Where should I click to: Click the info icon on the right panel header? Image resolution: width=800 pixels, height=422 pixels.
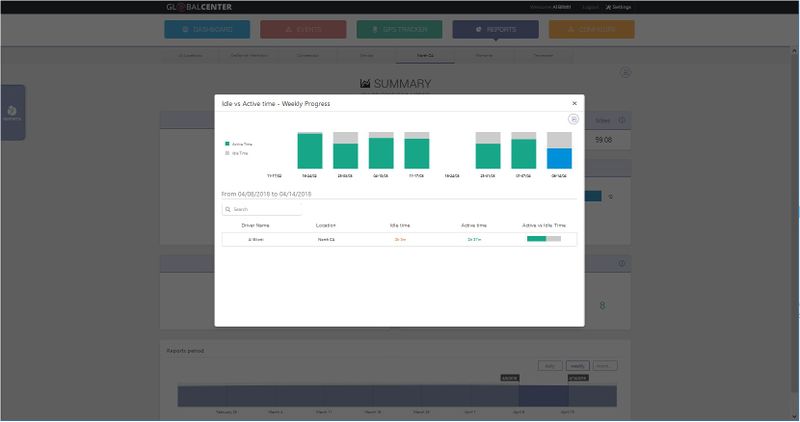(622, 120)
